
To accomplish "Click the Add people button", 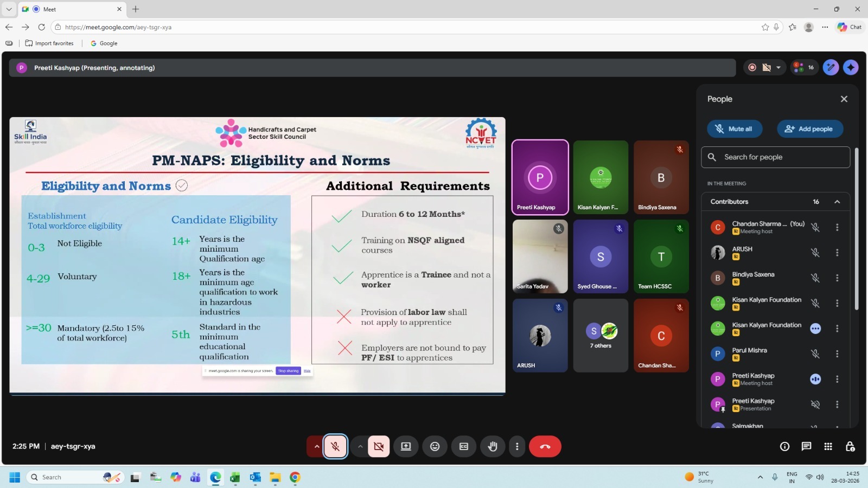I will point(810,129).
